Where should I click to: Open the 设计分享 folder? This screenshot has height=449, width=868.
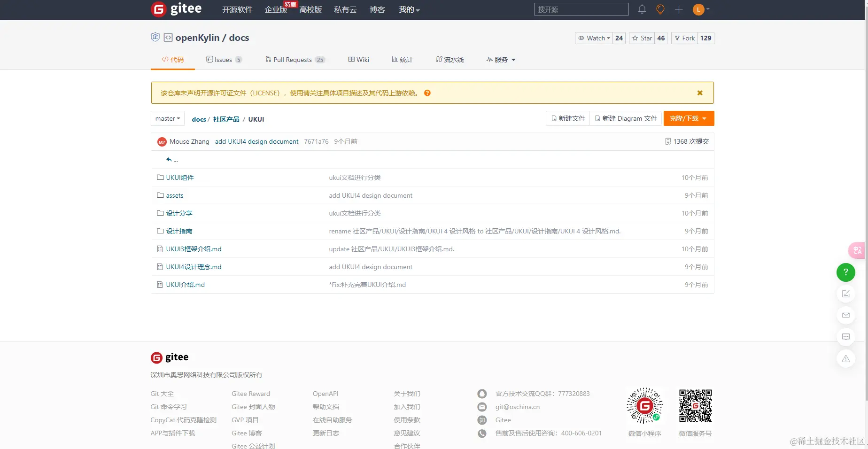pos(179,213)
